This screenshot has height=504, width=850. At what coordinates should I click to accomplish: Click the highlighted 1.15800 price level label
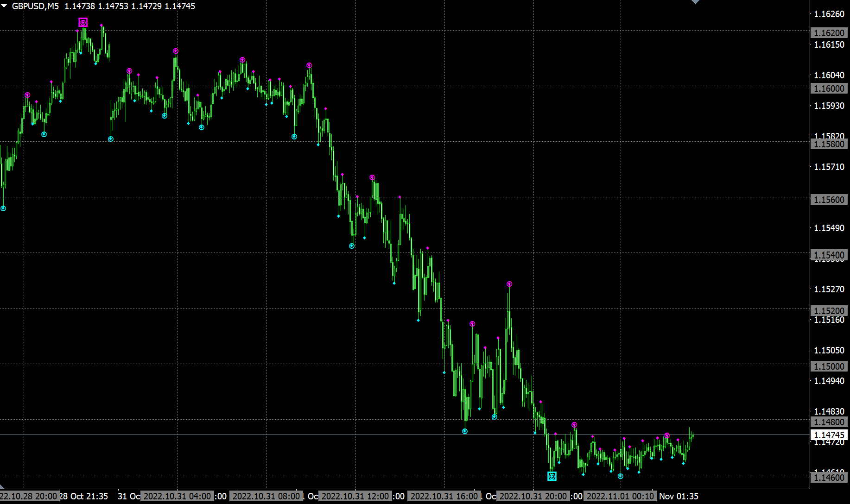829,144
